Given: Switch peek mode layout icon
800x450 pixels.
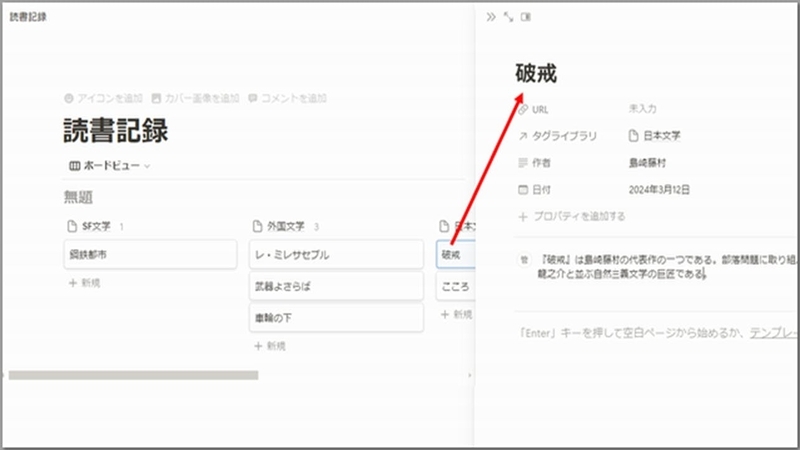Looking at the screenshot, I should pos(526,17).
